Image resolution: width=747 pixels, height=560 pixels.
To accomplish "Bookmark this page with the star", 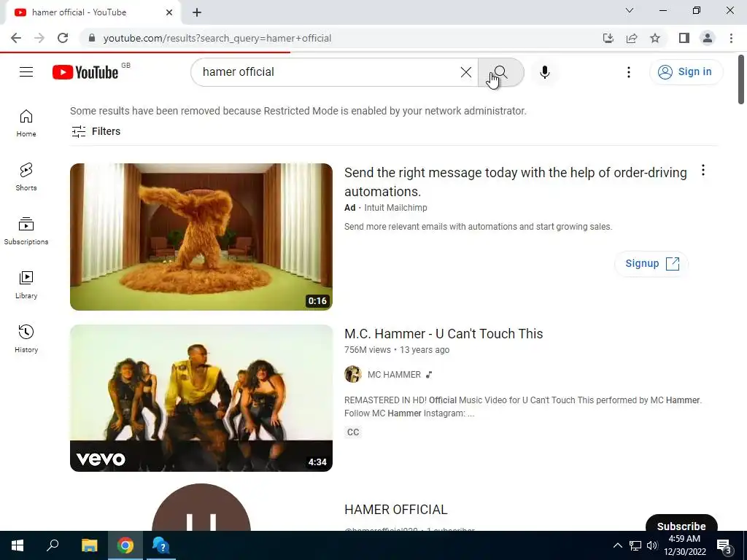I will (x=655, y=38).
